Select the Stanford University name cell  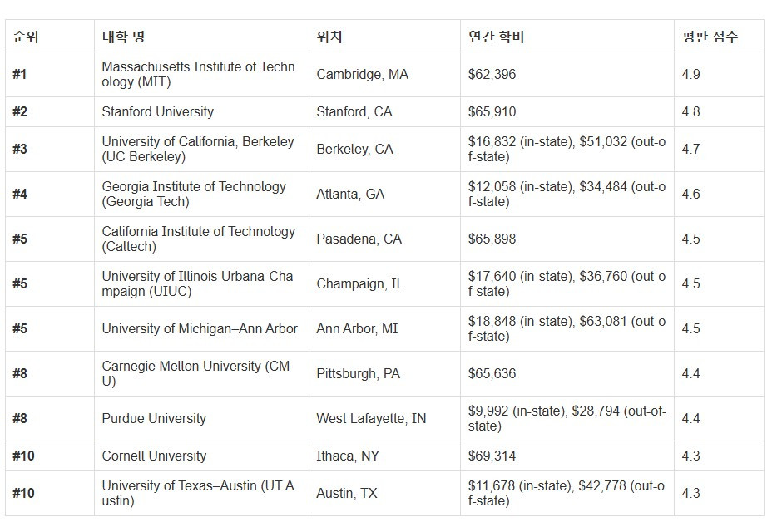tap(158, 111)
